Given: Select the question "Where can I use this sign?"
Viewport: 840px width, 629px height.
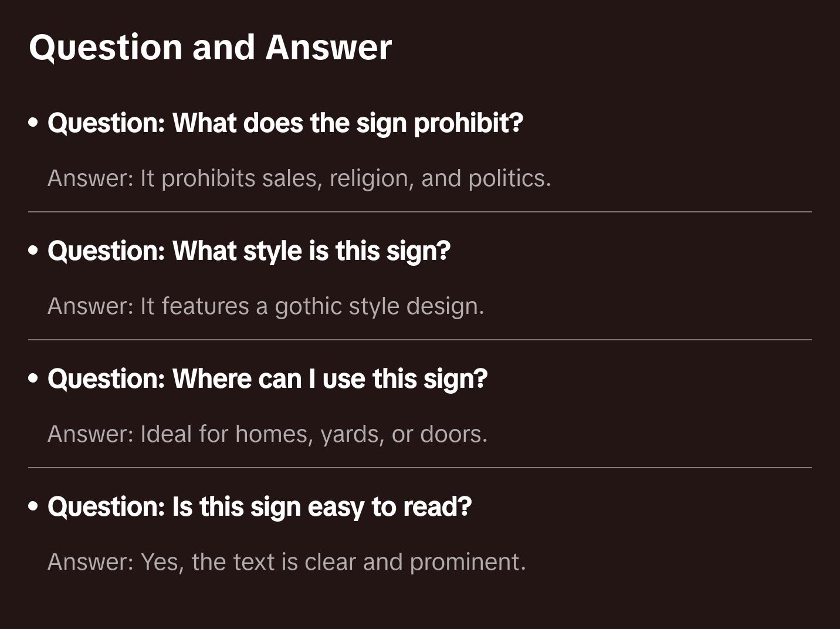Looking at the screenshot, I should tap(267, 379).
